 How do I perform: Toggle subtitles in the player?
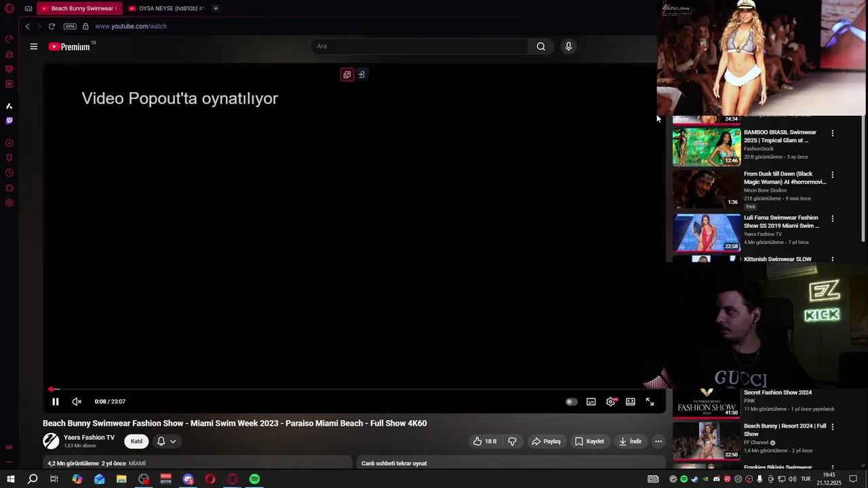[591, 402]
